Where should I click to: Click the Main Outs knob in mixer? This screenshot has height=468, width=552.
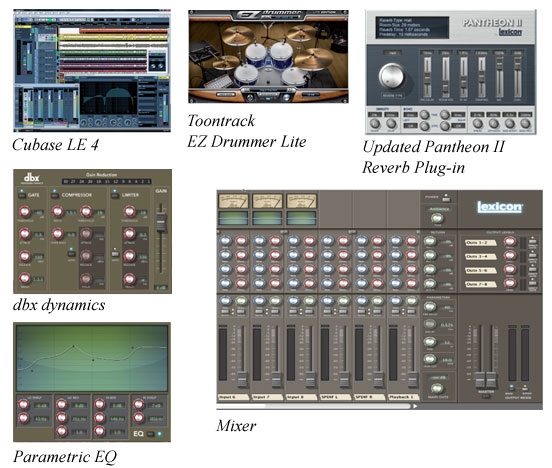(x=437, y=388)
